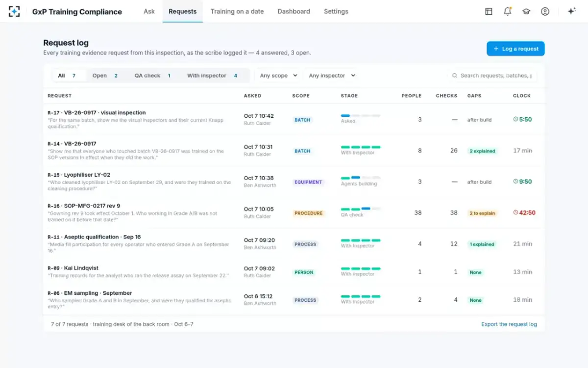Click the 17 min clock value
Image resolution: width=588 pixels, height=368 pixels.
click(522, 151)
